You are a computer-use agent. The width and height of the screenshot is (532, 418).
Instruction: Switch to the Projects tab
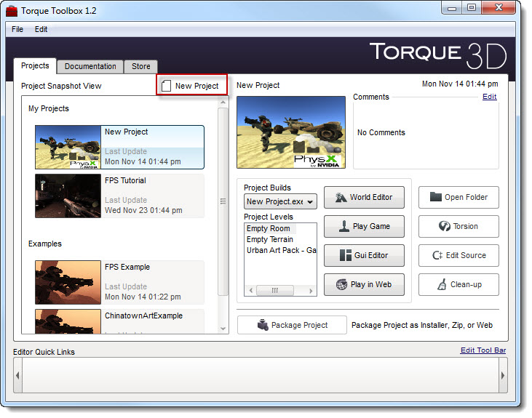point(35,65)
